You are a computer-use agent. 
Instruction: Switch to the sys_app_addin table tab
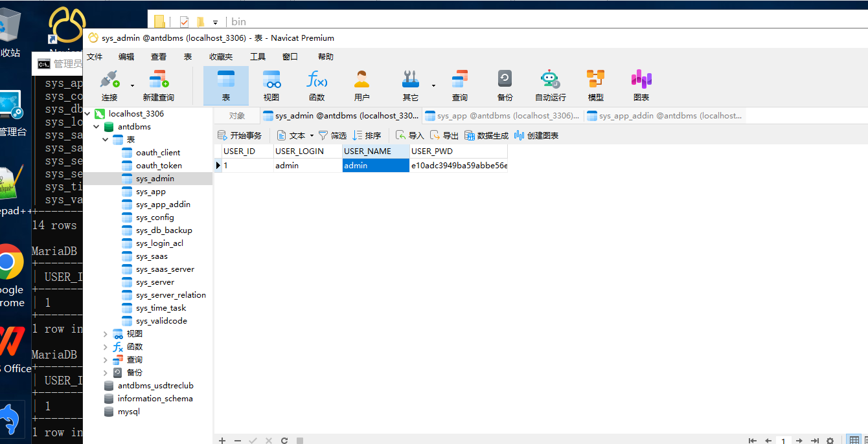[x=665, y=116]
